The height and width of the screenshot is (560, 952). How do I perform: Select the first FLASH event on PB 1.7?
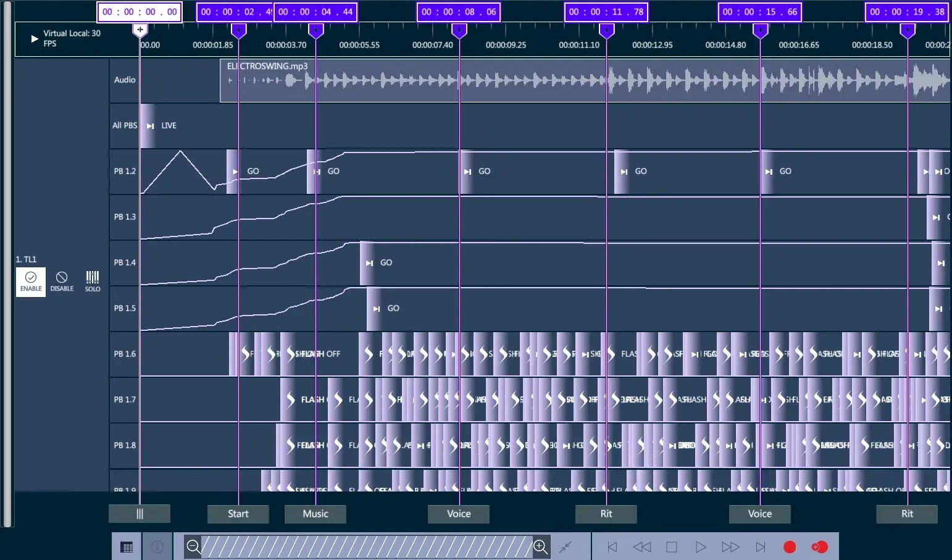(x=304, y=399)
